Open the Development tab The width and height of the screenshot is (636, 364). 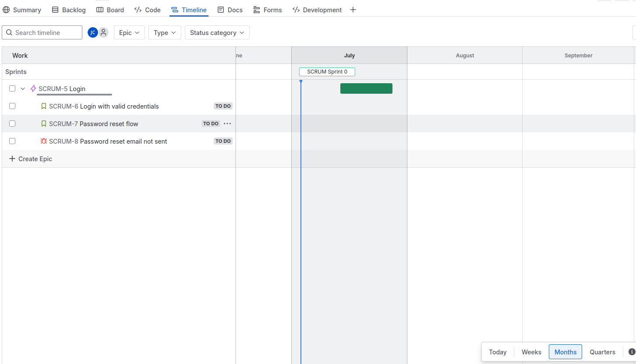(317, 10)
